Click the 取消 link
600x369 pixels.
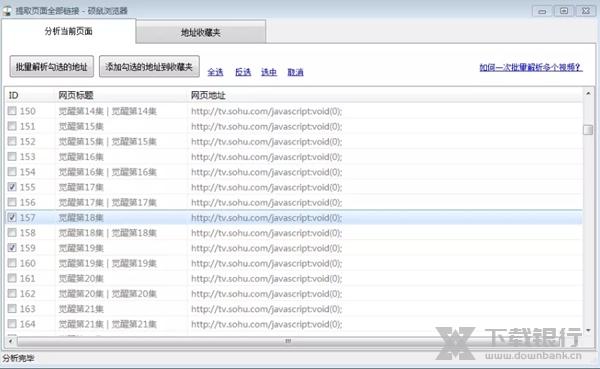295,72
